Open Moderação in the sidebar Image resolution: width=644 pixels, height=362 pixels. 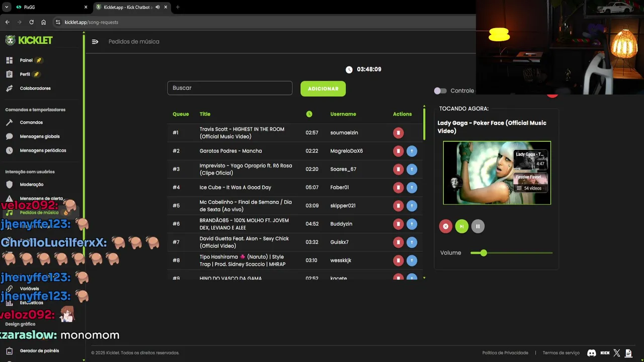pyautogui.click(x=32, y=185)
